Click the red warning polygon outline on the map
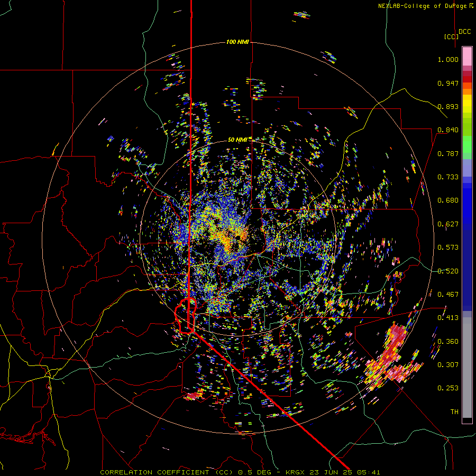Viewport: 476px width, 476px height. (186, 316)
